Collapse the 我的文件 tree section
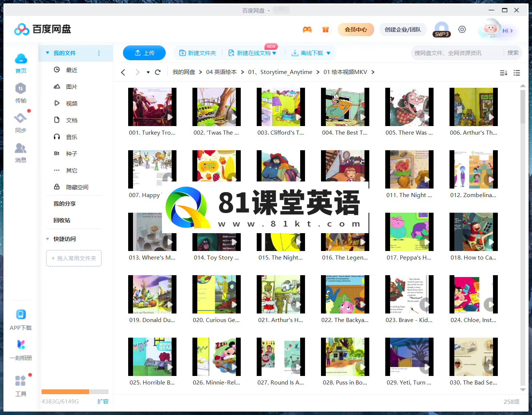The height and width of the screenshot is (415, 532). pos(48,53)
